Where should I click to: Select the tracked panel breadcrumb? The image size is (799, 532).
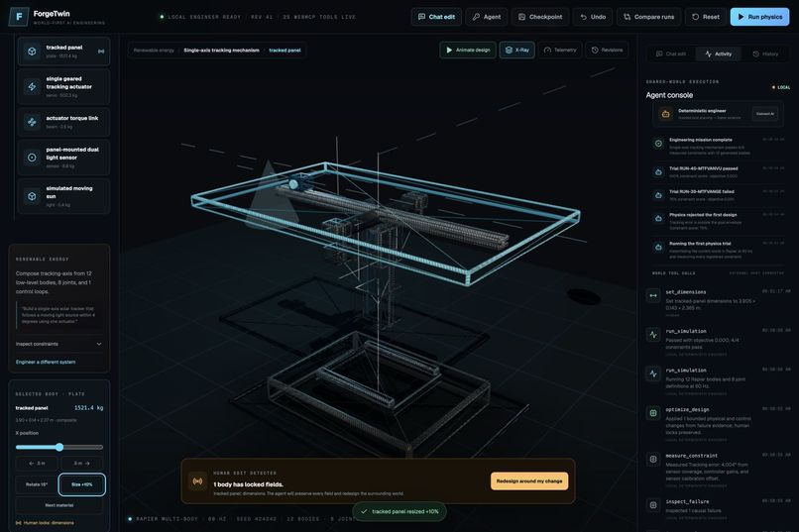(x=285, y=51)
